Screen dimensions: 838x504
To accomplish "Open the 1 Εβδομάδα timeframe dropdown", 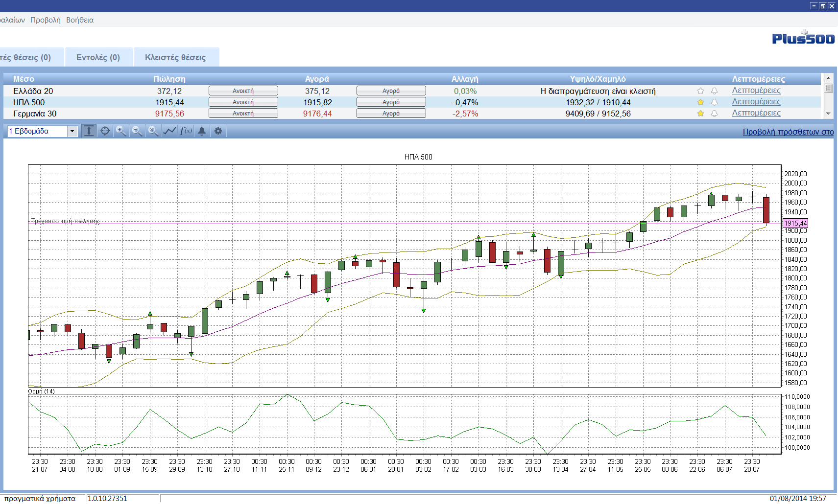I will pos(72,131).
